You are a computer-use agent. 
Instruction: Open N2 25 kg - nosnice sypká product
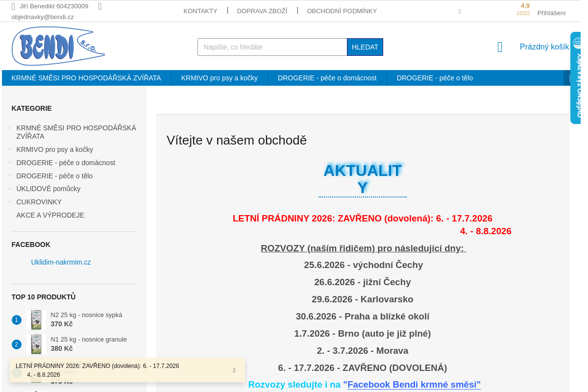point(87,315)
